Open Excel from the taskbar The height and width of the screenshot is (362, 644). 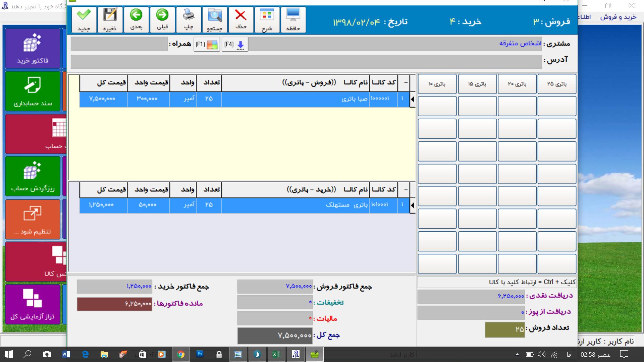[x=276, y=354]
